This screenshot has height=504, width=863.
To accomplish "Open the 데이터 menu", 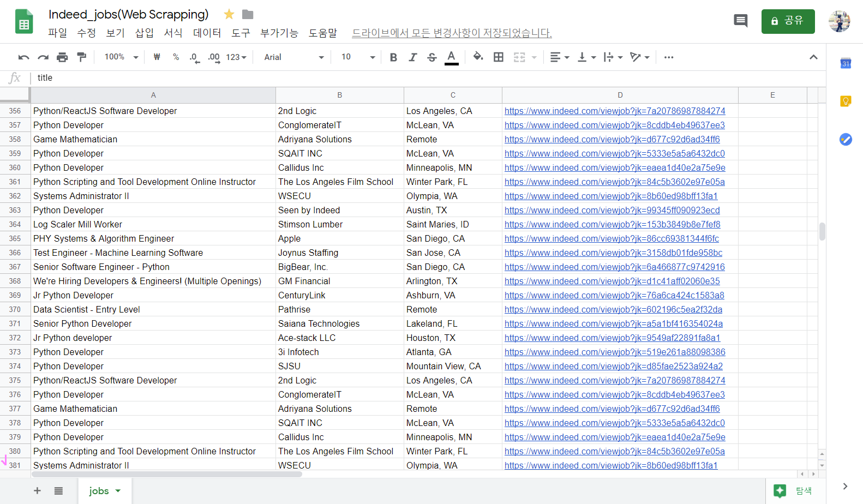I will point(207,33).
